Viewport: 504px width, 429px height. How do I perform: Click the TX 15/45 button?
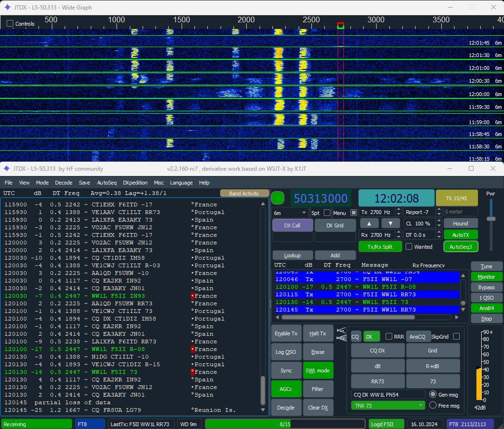pos(456,198)
